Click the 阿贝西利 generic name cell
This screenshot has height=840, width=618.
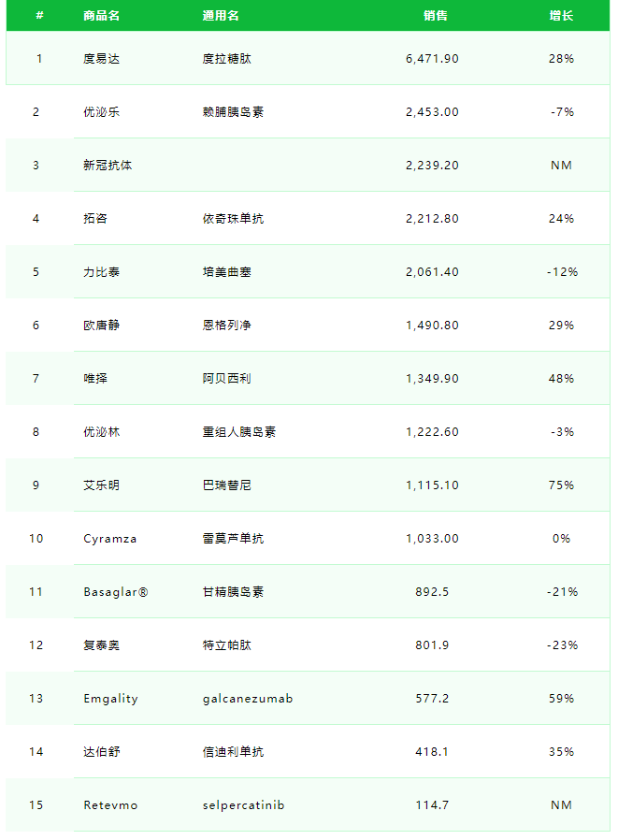pyautogui.click(x=226, y=378)
